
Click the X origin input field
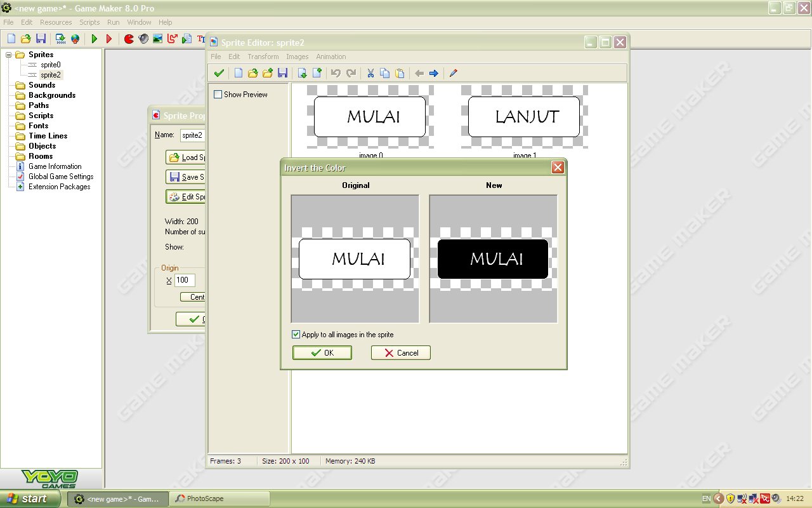[186, 279]
